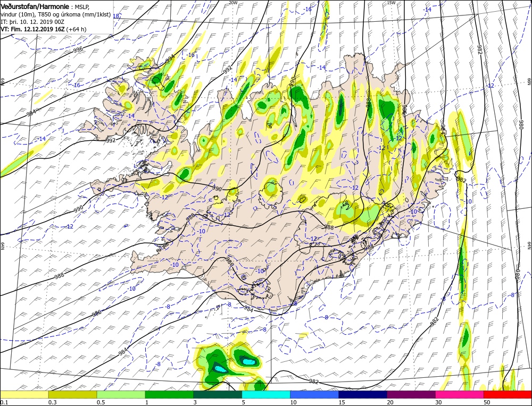Click the legend value "0.5"
Screen dimensions: 532x406
click(x=101, y=402)
